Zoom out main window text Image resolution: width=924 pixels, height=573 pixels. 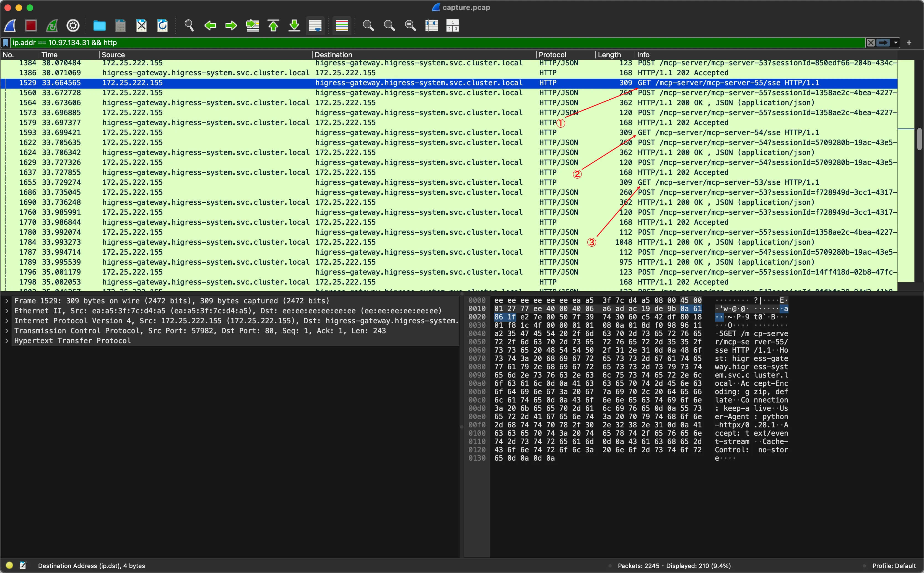(389, 25)
